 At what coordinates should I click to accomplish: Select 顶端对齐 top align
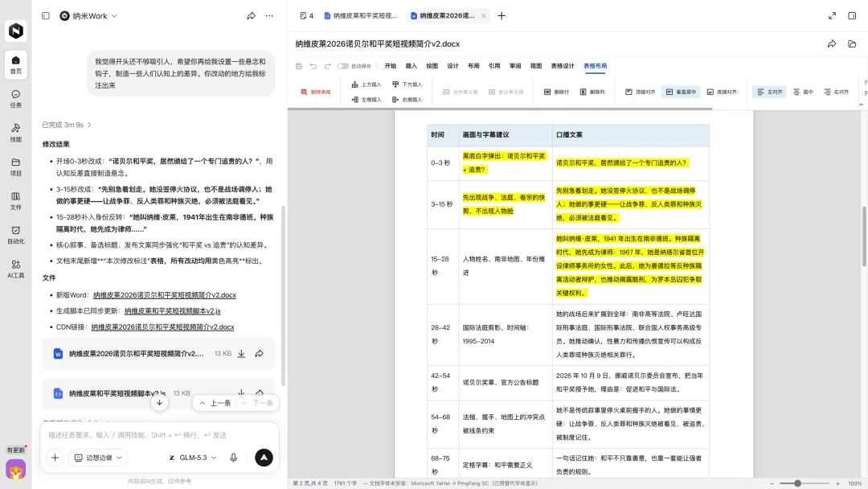coord(641,92)
